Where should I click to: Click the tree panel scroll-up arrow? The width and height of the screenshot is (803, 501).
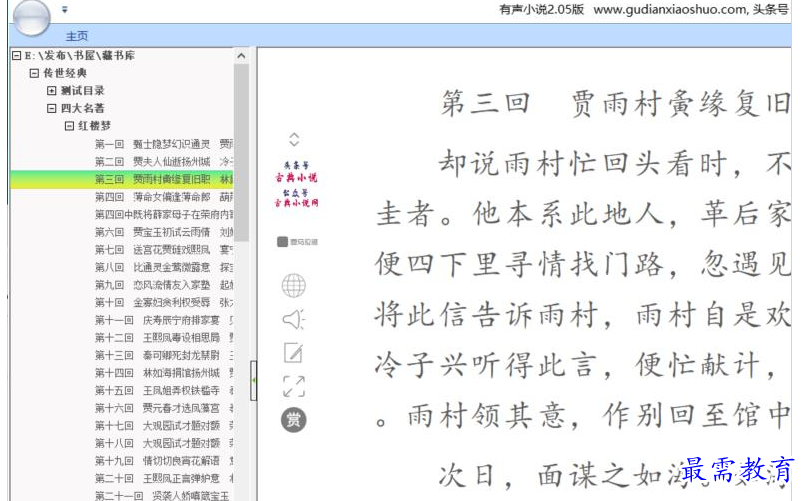[241, 56]
